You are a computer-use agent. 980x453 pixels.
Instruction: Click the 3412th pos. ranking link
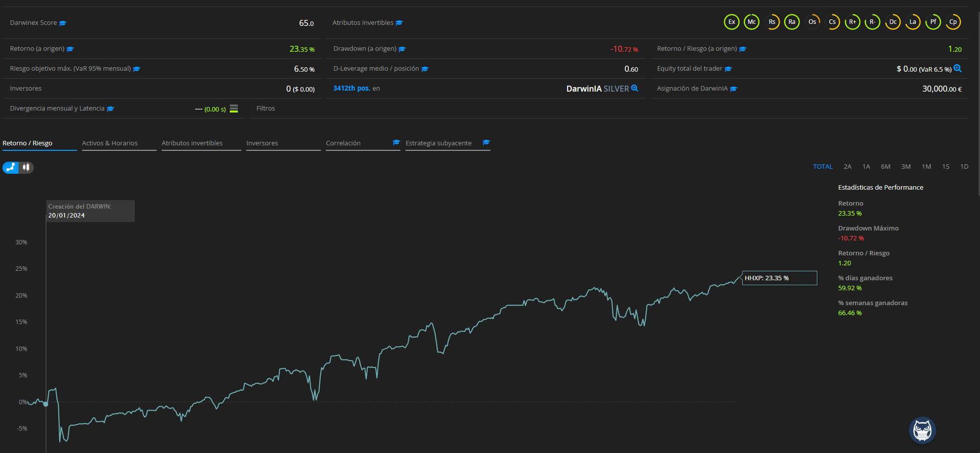351,88
